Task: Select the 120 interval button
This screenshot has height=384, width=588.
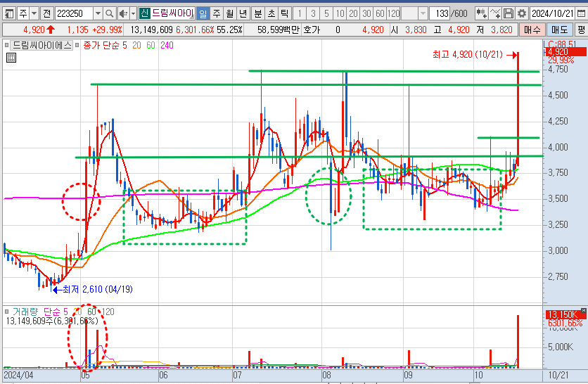Action: pyautogui.click(x=393, y=14)
